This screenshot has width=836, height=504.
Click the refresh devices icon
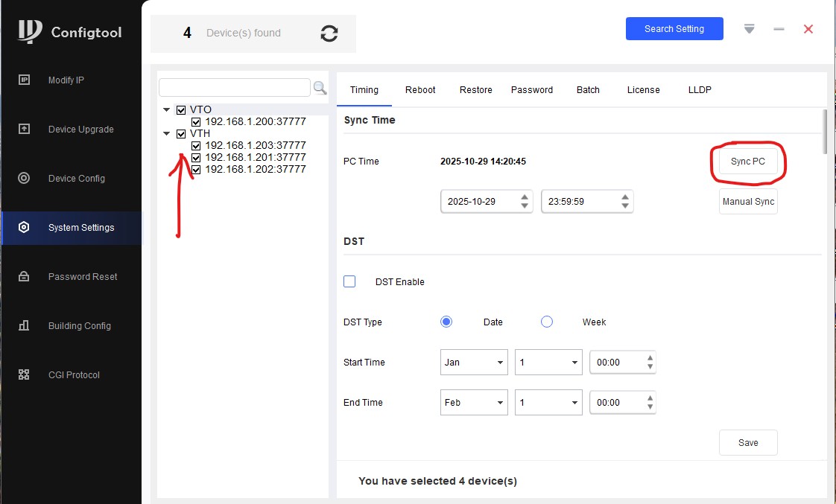coord(329,34)
